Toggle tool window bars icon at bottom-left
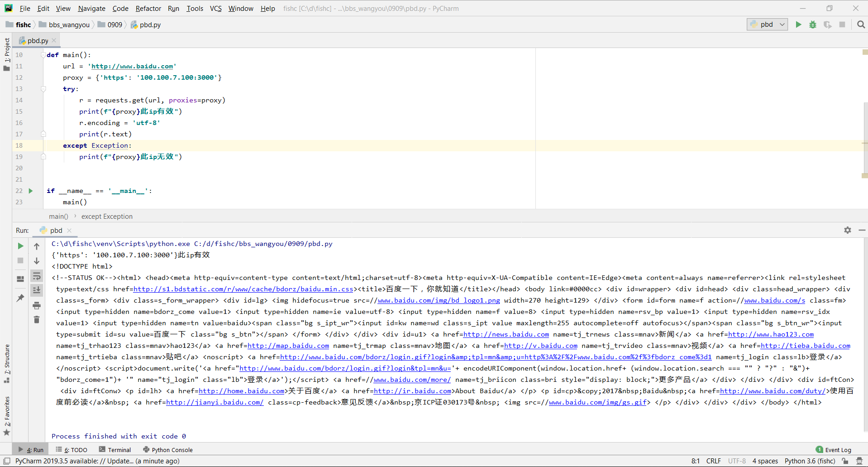Image resolution: width=868 pixels, height=467 pixels. pyautogui.click(x=6, y=461)
